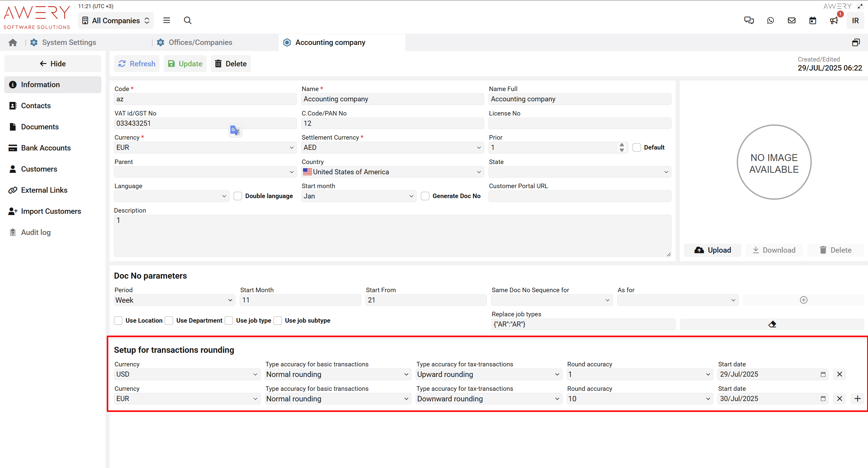Click the Update button
The width and height of the screenshot is (868, 468).
pos(185,64)
